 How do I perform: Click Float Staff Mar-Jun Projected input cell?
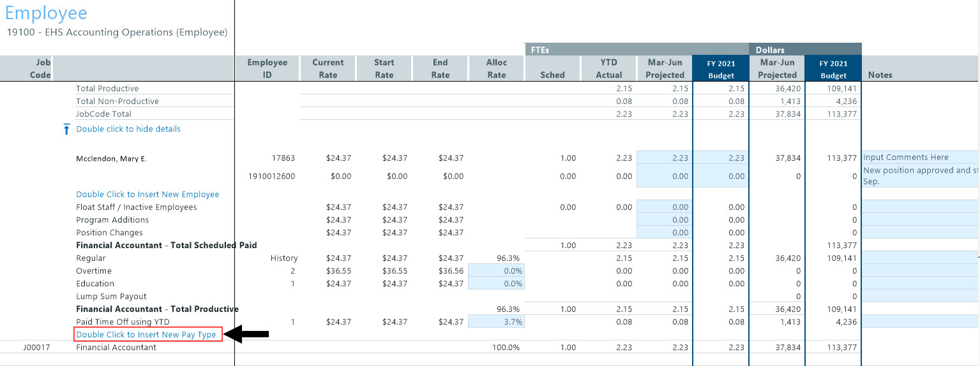click(664, 207)
